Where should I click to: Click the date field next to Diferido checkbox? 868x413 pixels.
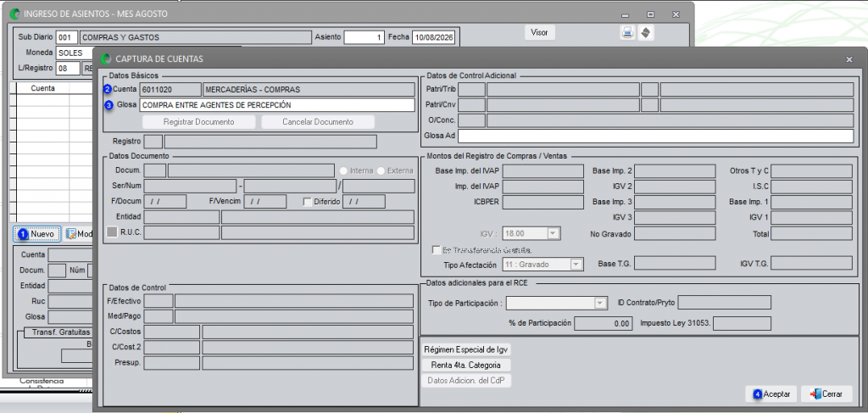tap(364, 202)
